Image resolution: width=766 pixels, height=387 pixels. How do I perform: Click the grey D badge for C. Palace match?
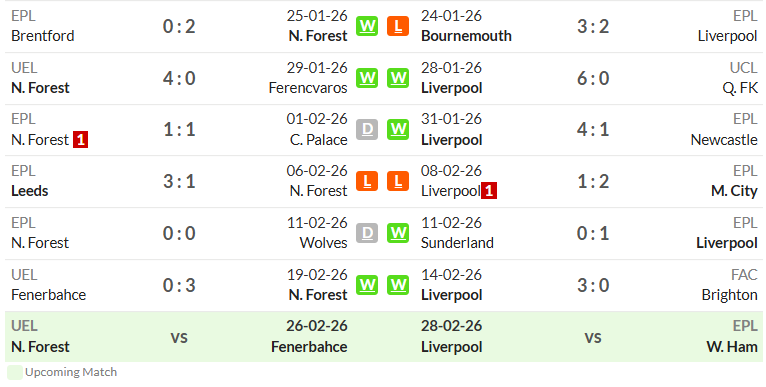[367, 129]
